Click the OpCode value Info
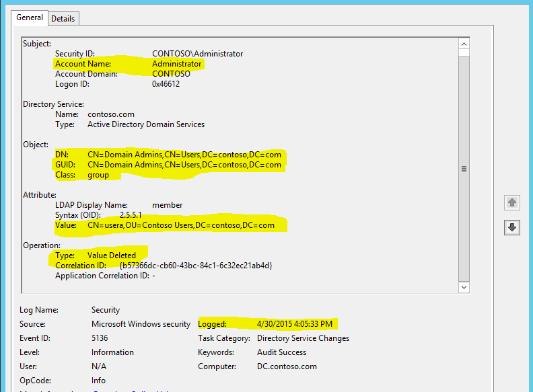The image size is (533, 392). point(98,381)
